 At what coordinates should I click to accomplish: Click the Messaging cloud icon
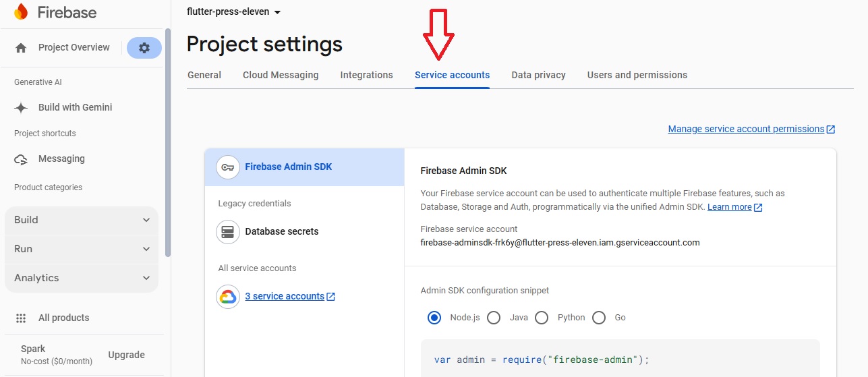(x=21, y=159)
